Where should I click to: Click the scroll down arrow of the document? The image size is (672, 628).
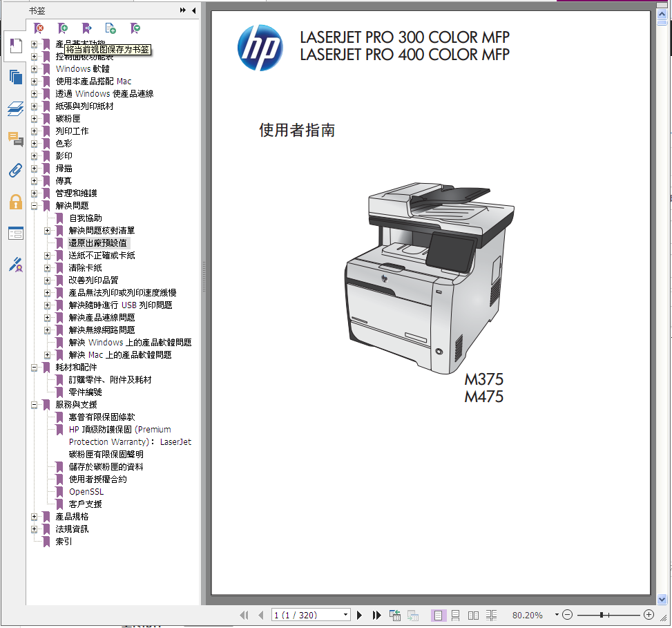pos(662,599)
